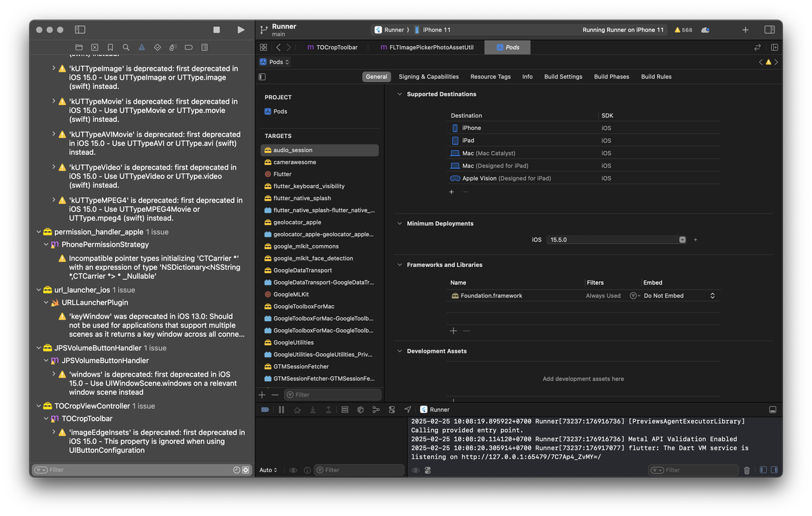
Task: Click the Simulate Location arrow
Action: pyautogui.click(x=407, y=410)
